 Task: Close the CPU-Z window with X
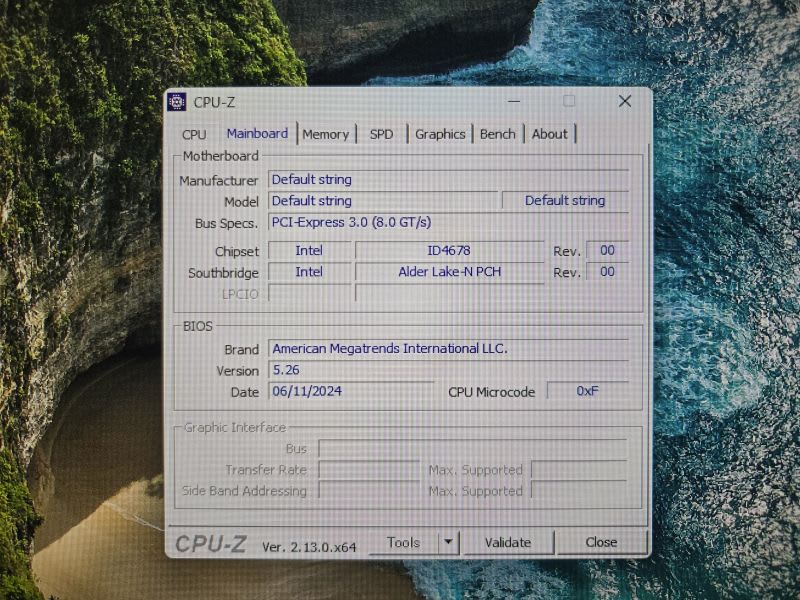point(625,102)
